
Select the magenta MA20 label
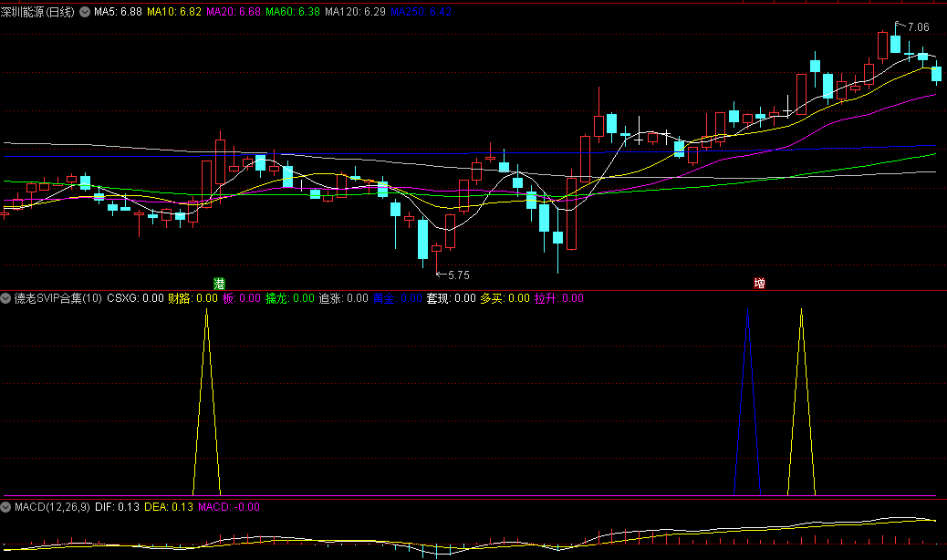pos(234,13)
